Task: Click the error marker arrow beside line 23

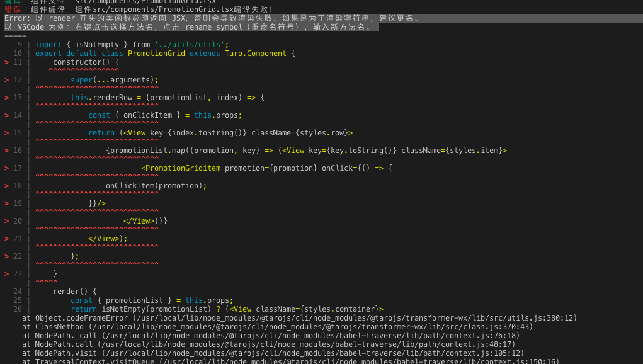Action: (x=6, y=274)
